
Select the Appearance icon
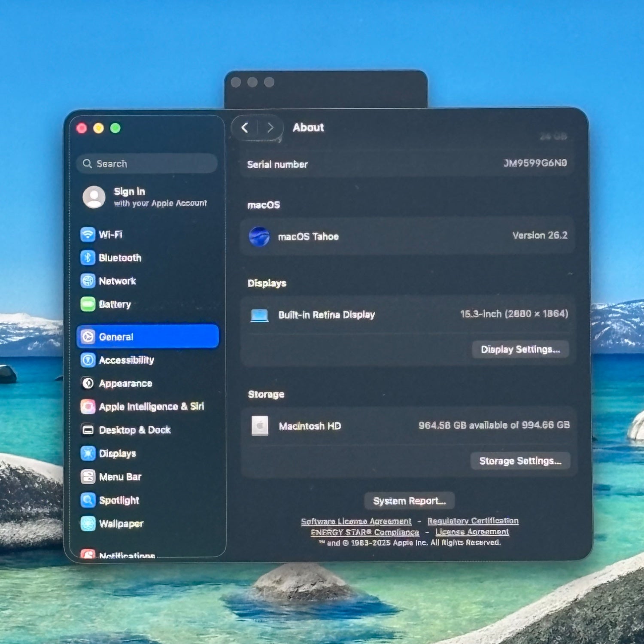coord(88,383)
